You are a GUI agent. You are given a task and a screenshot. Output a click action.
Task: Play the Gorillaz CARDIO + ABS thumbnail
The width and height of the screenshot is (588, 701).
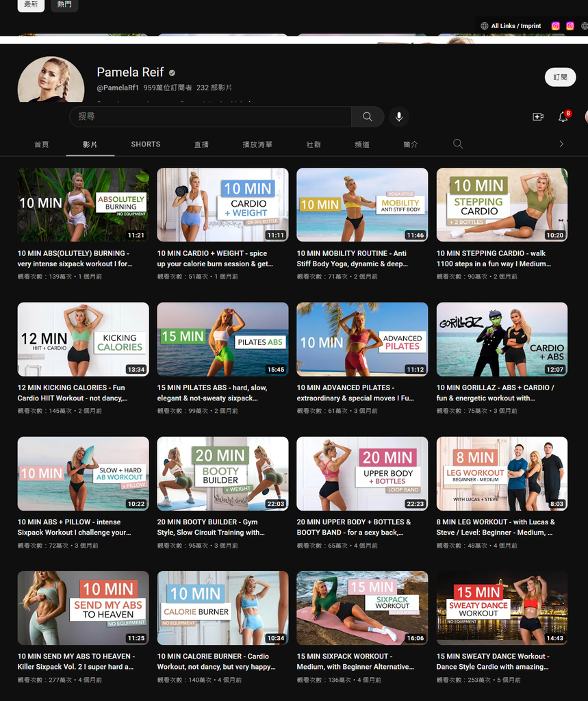pyautogui.click(x=502, y=340)
